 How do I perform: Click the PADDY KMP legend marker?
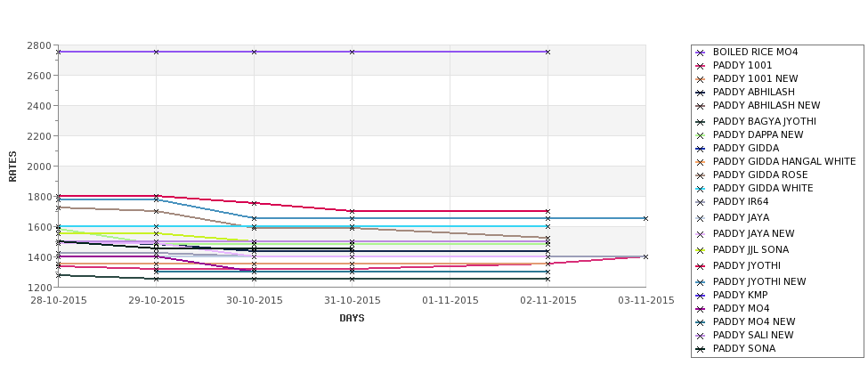(x=701, y=296)
